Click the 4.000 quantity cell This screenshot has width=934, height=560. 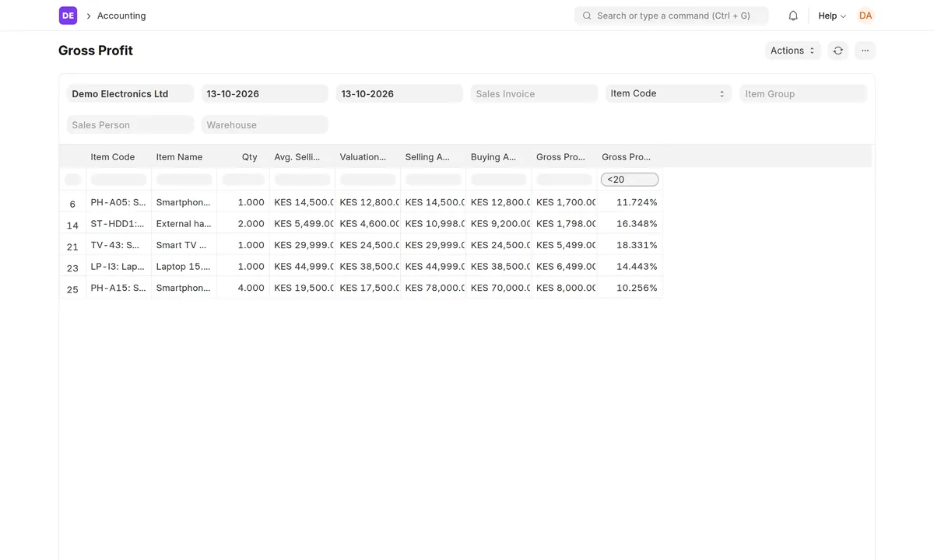tap(243, 288)
